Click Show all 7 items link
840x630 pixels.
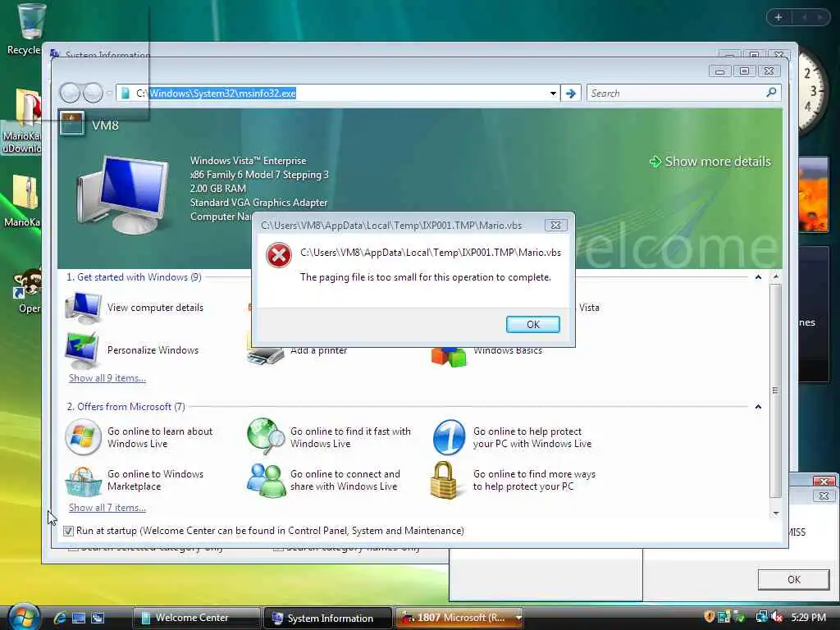[x=107, y=507]
